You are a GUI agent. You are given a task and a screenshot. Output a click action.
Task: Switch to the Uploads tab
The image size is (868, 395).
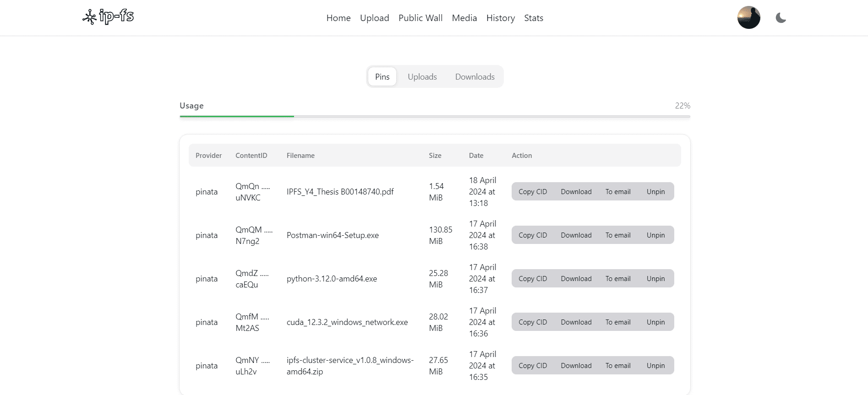click(x=422, y=77)
